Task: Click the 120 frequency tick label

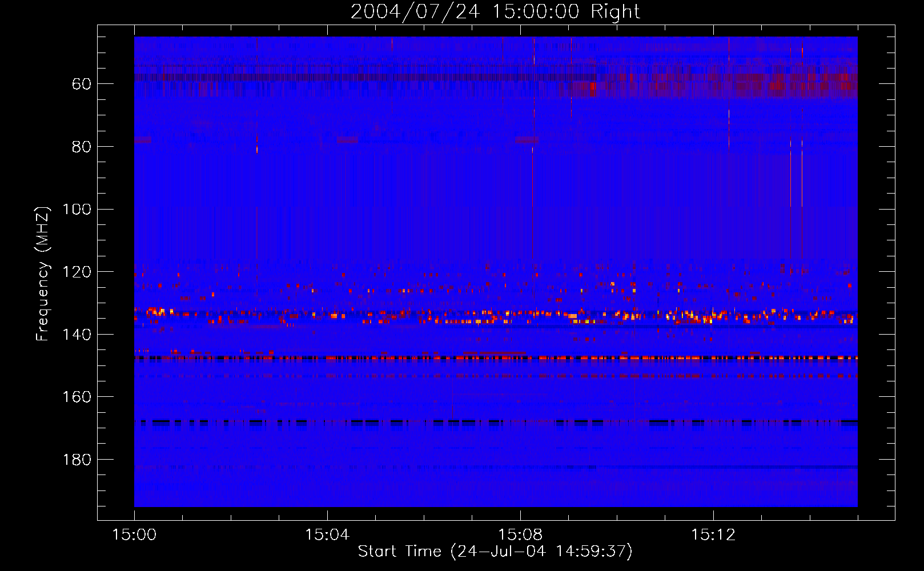Action: [77, 272]
